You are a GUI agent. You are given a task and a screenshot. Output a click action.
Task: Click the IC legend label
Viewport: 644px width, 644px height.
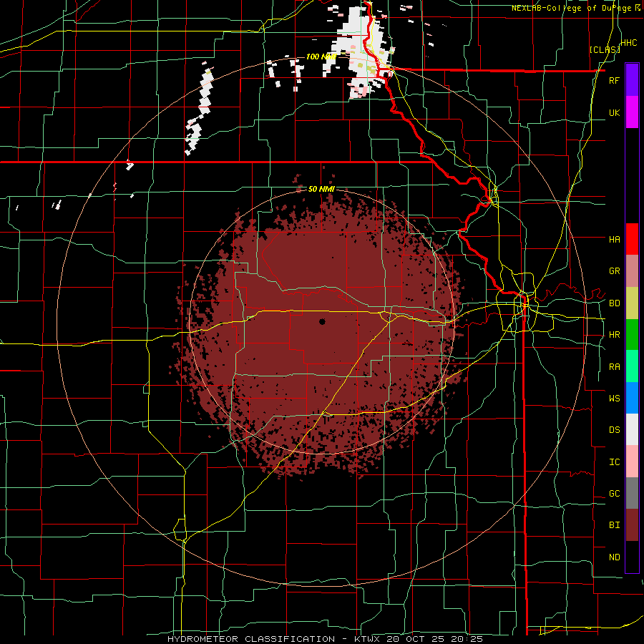(614, 462)
